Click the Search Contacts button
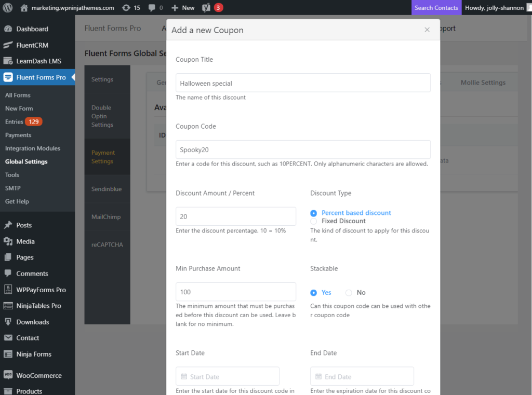 coord(436,7)
